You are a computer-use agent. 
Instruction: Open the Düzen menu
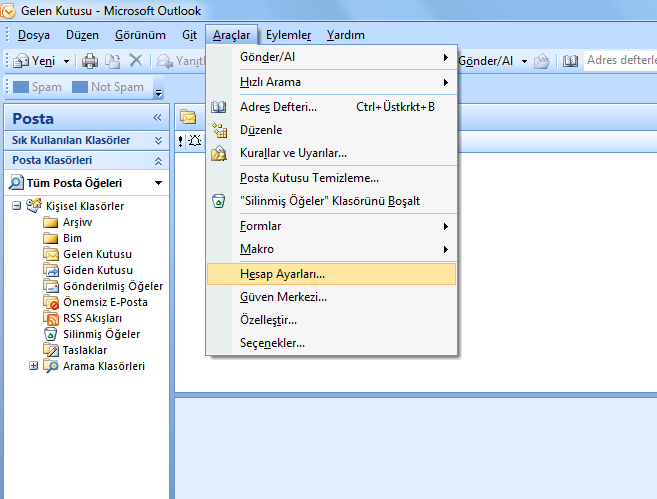pos(82,35)
